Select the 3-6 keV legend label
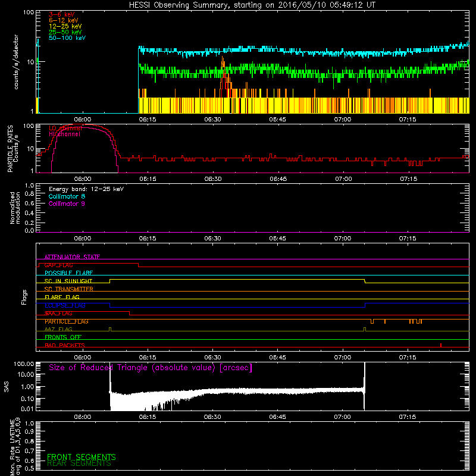The width and height of the screenshot is (476, 476). tap(61, 14)
